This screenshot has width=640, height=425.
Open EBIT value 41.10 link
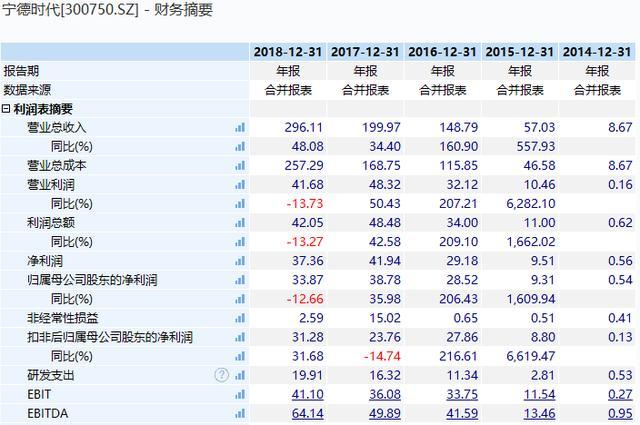307,394
